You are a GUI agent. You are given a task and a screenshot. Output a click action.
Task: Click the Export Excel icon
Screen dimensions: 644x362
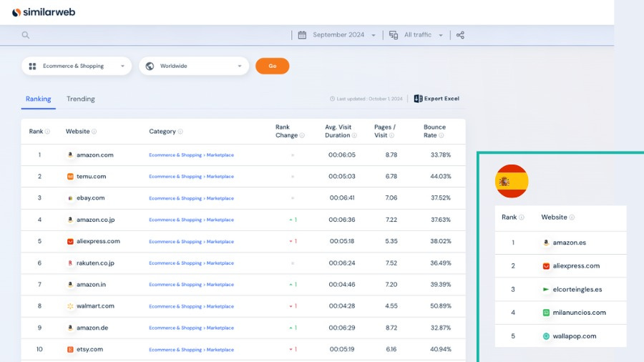pos(418,99)
